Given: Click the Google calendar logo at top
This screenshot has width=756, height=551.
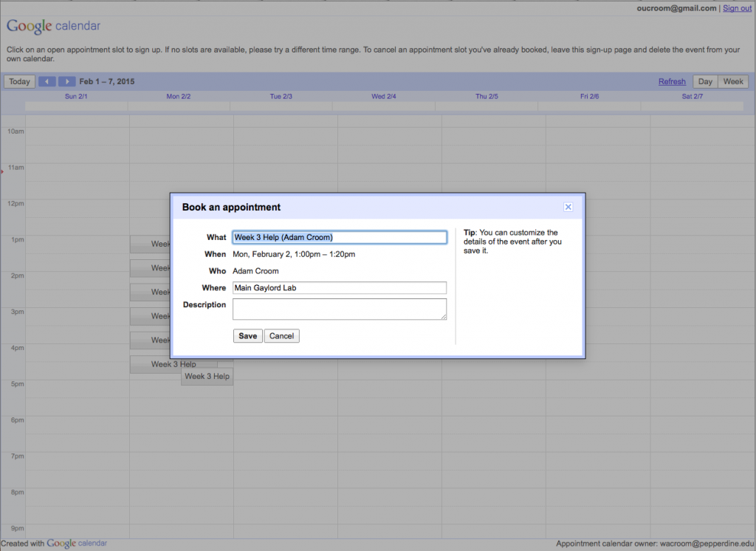Looking at the screenshot, I should (53, 26).
